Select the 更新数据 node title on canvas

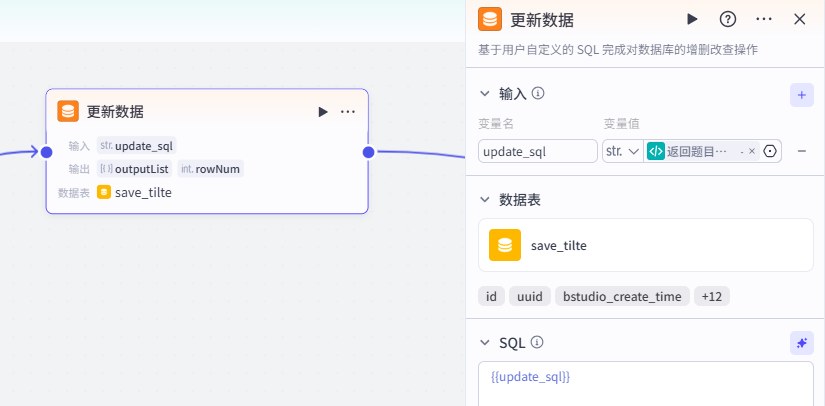point(115,111)
